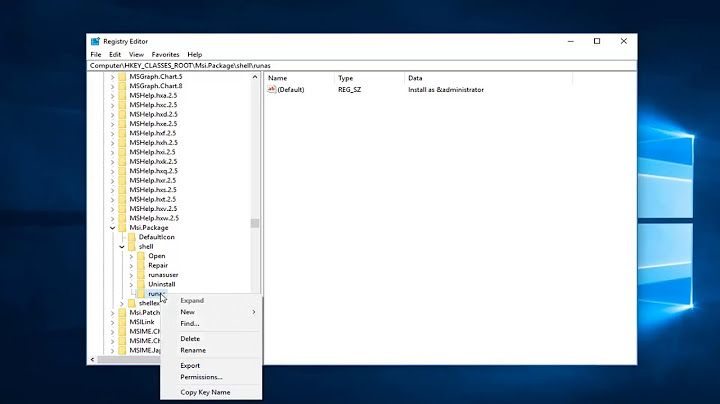Choose Copy Key Name from context menu
720x404 pixels.
(x=211, y=392)
